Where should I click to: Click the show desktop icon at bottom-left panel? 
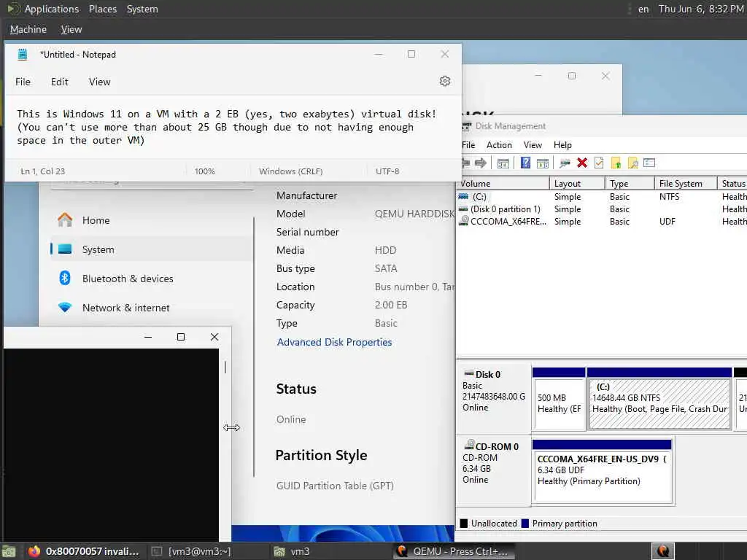[9, 551]
